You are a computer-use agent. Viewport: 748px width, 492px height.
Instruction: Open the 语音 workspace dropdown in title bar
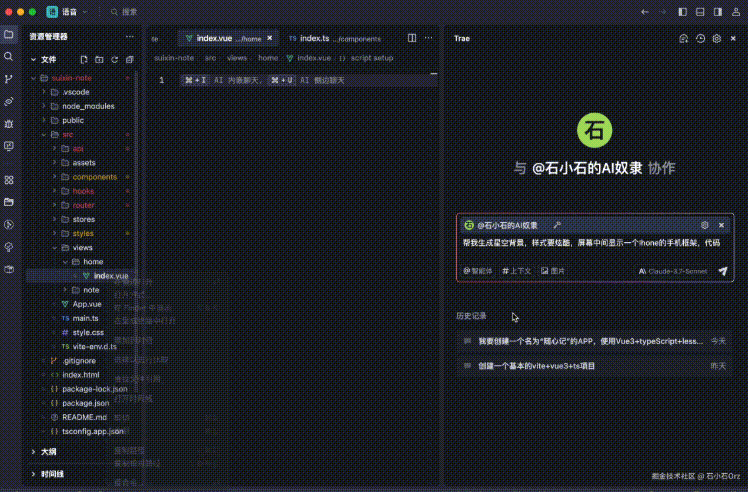pos(68,12)
